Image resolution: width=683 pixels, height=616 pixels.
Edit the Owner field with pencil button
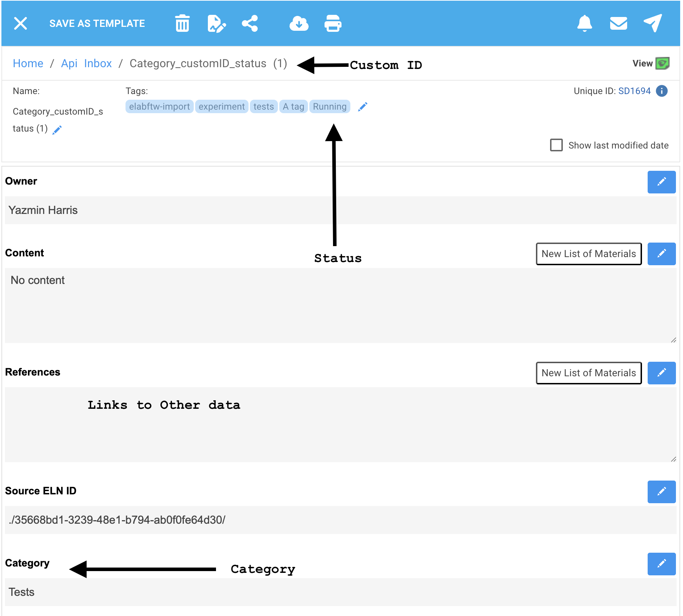pyautogui.click(x=661, y=182)
